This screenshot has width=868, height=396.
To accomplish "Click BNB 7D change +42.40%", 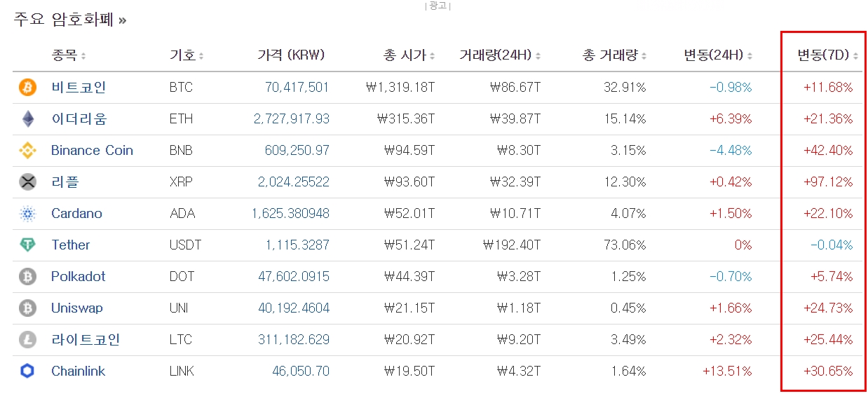I will pos(828,151).
